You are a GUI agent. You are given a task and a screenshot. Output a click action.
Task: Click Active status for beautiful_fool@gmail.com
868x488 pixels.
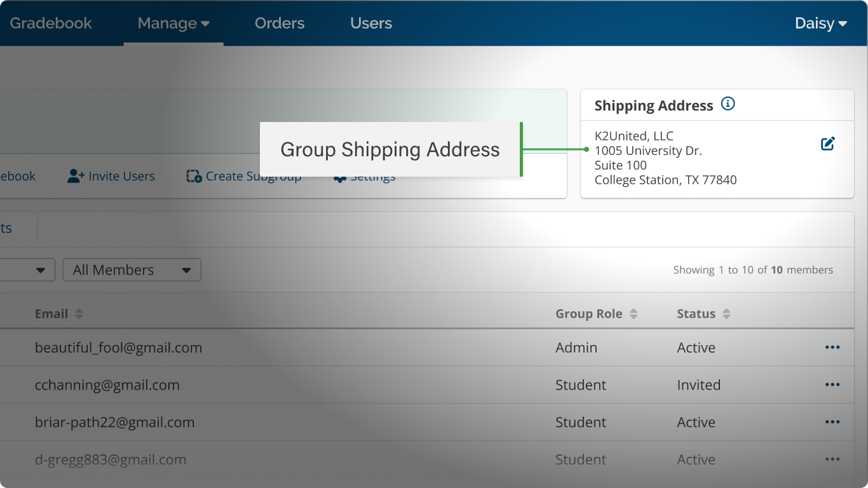696,348
